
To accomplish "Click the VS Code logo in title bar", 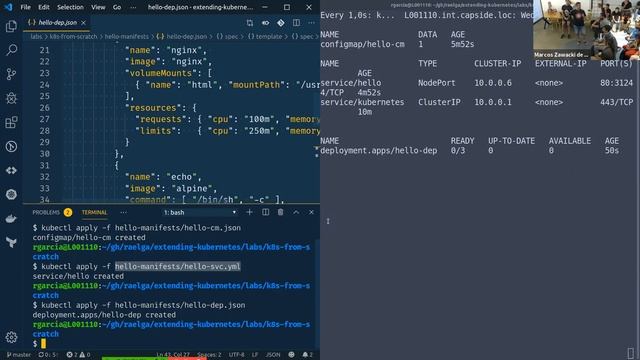I will (9, 7).
